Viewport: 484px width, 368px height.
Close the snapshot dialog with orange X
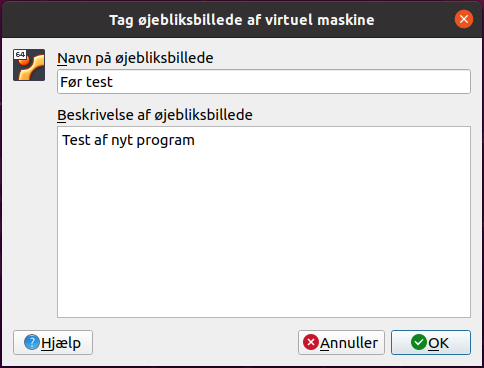tap(464, 19)
